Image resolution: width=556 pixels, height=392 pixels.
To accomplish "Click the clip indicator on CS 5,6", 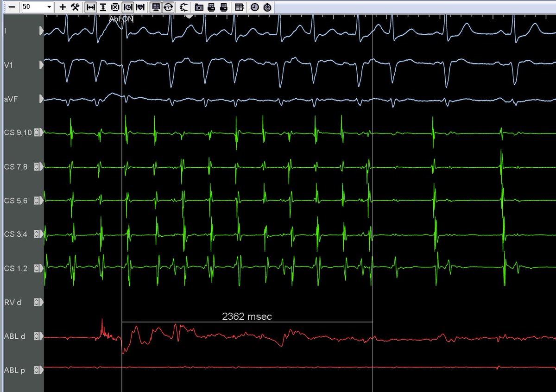I will point(36,201).
